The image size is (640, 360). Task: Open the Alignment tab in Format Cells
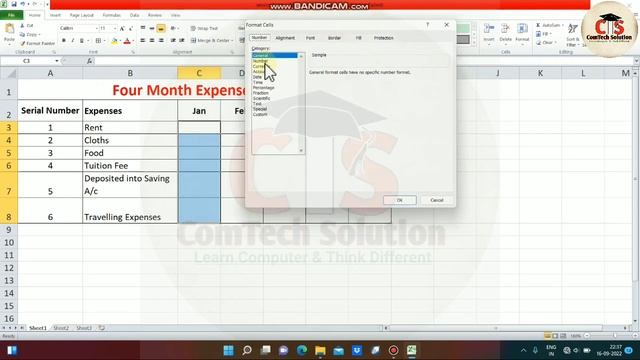285,38
